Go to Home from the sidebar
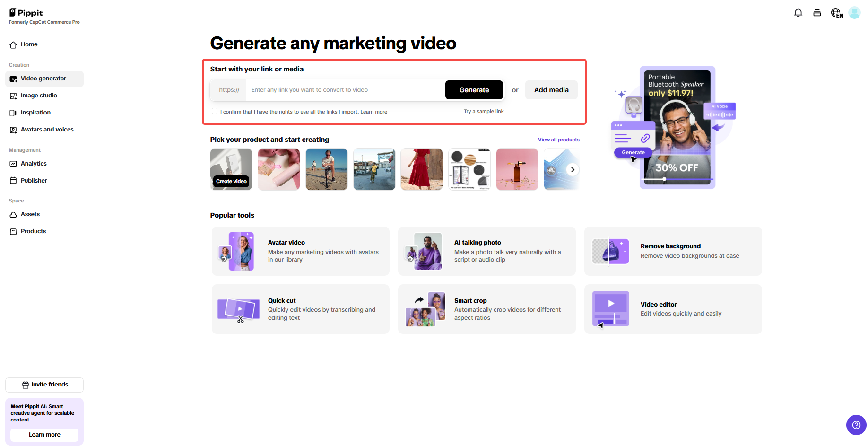This screenshot has width=868, height=447. [28, 44]
